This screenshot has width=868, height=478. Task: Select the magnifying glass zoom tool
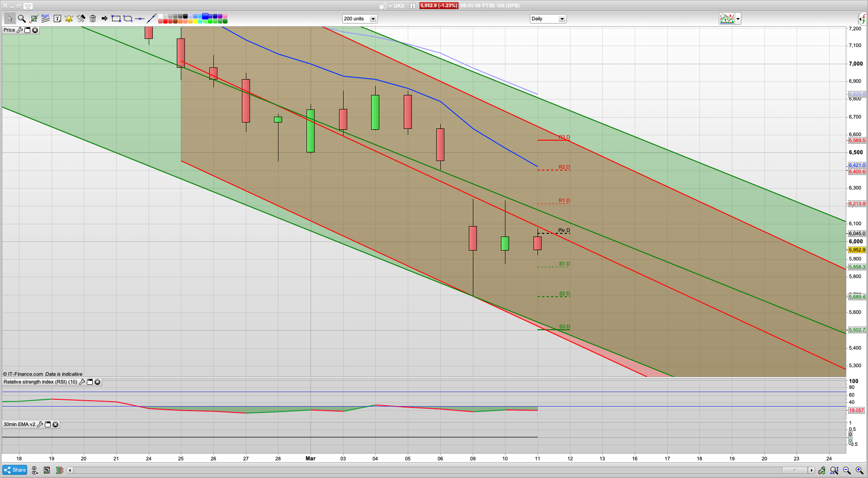click(x=22, y=19)
